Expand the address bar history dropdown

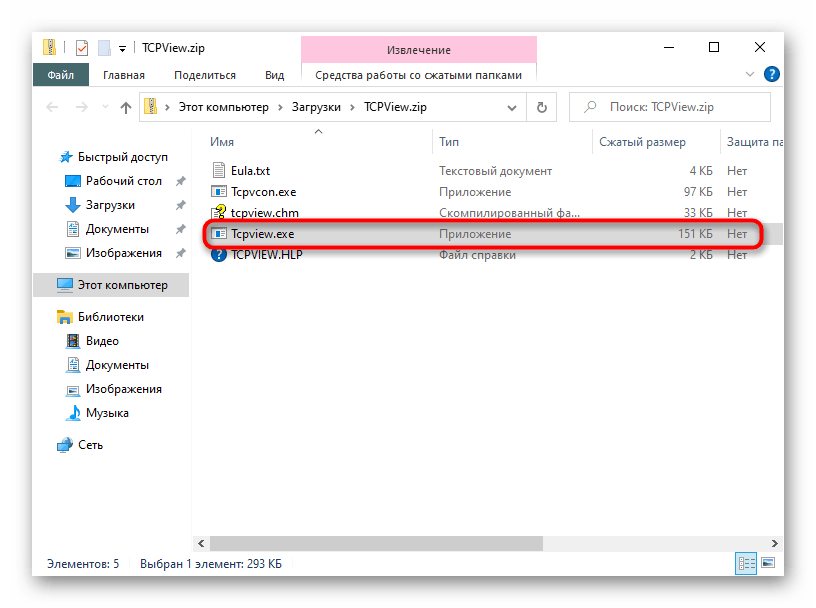click(512, 107)
